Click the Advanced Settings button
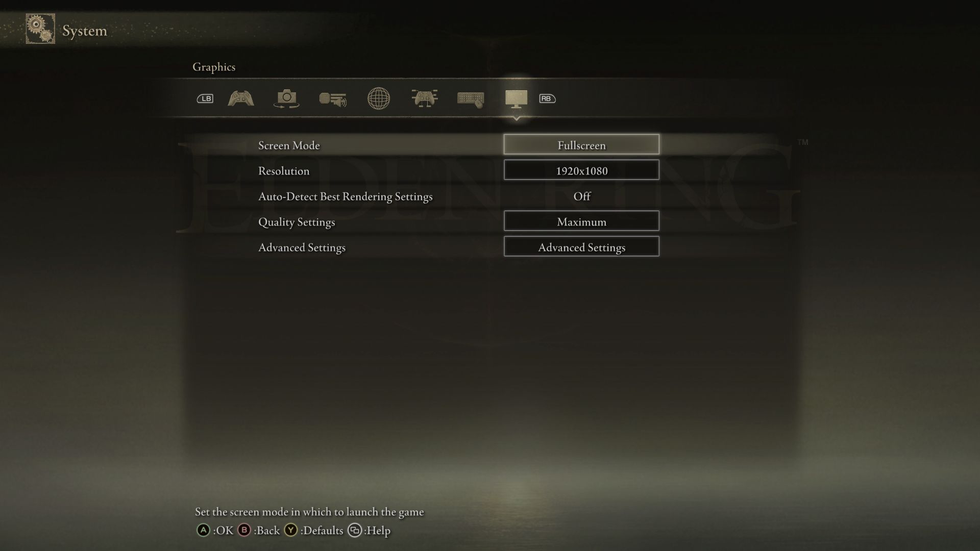Screen dimensions: 980x551 (x=581, y=246)
